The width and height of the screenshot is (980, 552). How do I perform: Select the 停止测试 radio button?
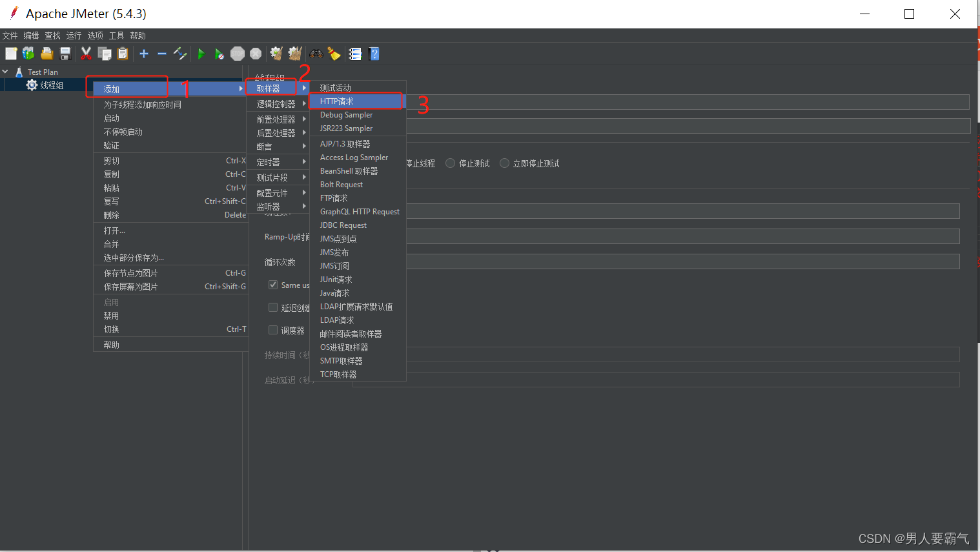coord(451,163)
